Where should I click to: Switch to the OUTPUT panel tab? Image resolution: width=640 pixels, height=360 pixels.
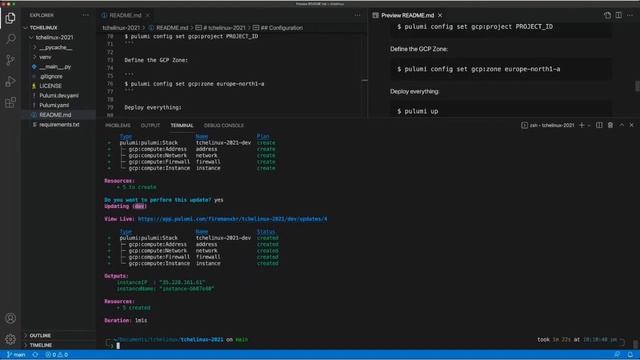150,125
